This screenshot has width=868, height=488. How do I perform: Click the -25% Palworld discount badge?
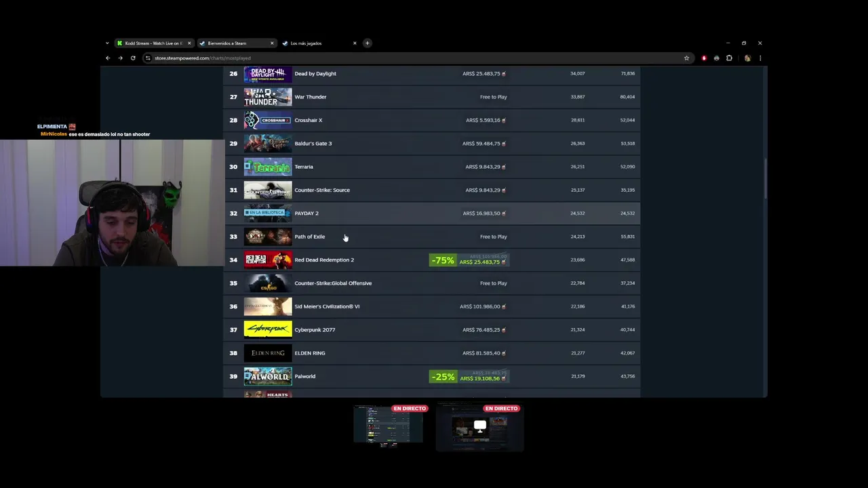pyautogui.click(x=442, y=377)
